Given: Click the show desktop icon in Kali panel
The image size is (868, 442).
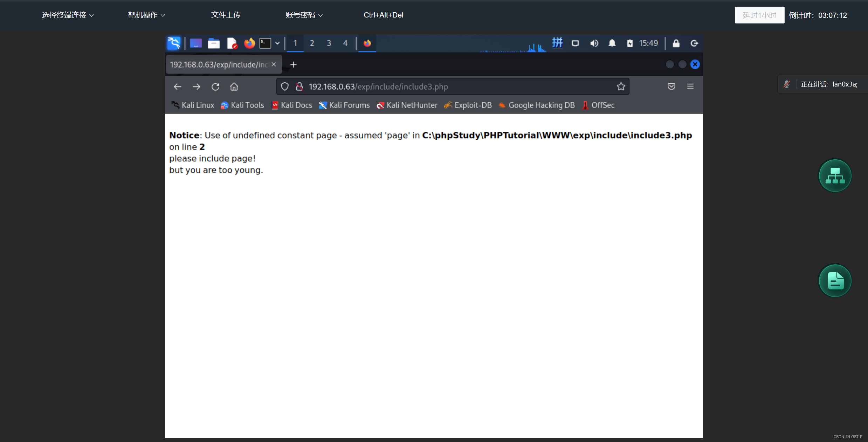Looking at the screenshot, I should click(x=196, y=43).
